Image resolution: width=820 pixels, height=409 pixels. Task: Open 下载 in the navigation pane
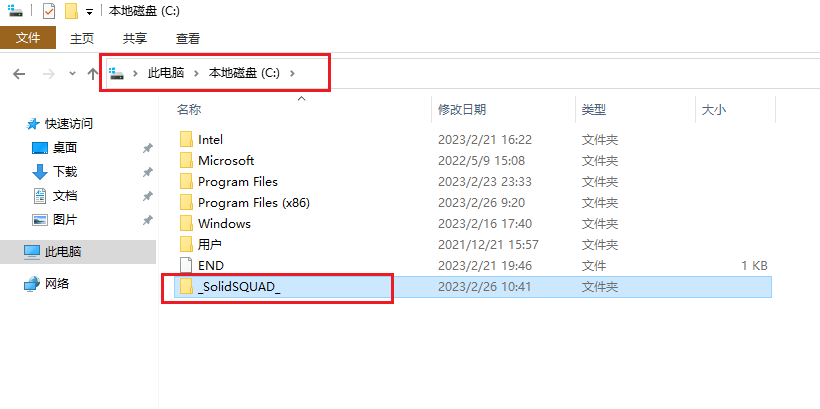65,172
